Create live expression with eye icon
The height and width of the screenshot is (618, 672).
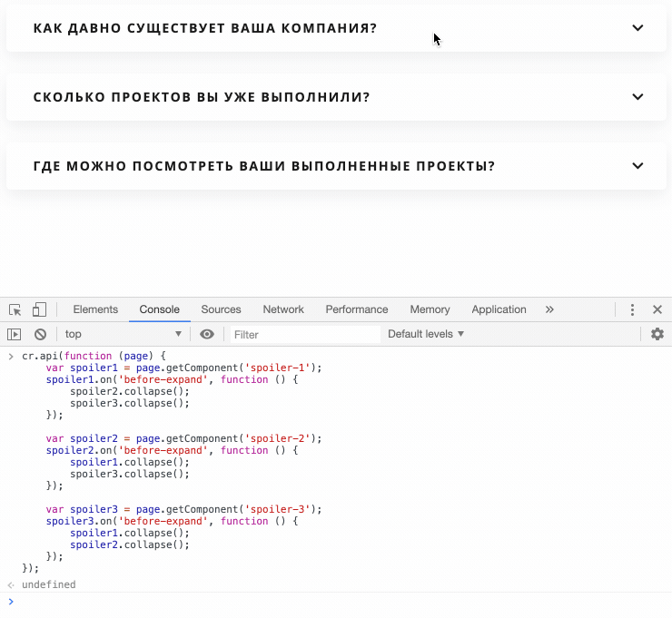click(x=207, y=334)
